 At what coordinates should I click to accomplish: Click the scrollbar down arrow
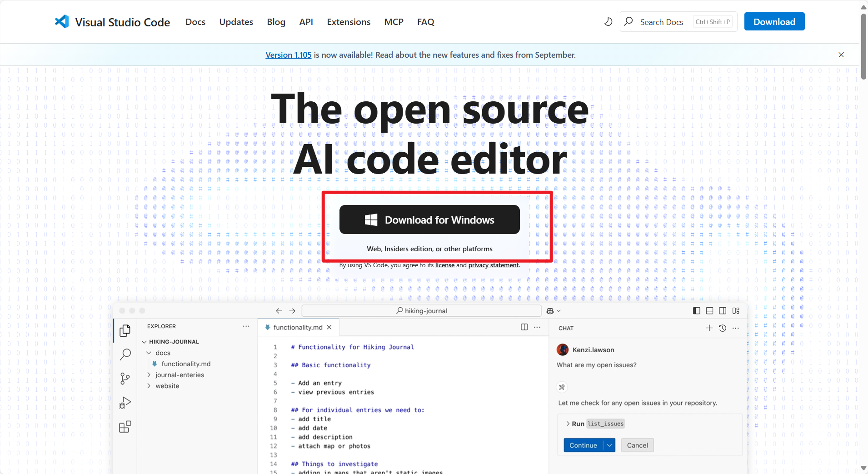coord(863,468)
